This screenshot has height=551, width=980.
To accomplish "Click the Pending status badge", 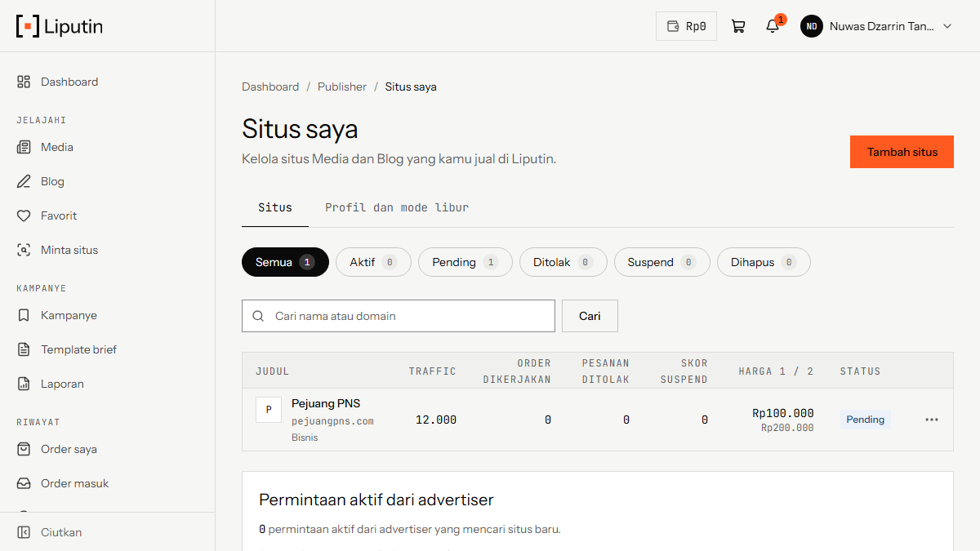I will click(x=865, y=420).
